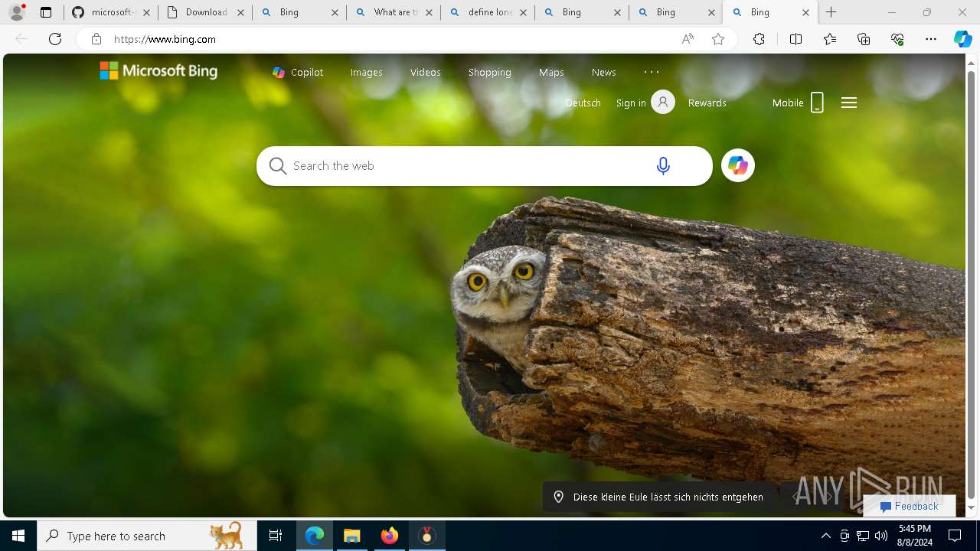Open Edge Settings and more menu
The image size is (980, 551).
point(931,39)
